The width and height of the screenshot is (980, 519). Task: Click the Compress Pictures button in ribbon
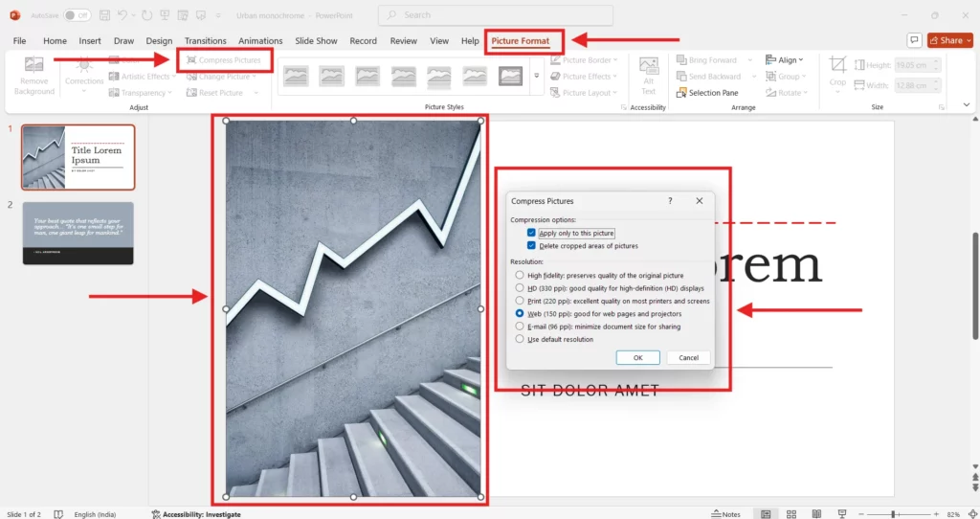pos(224,60)
